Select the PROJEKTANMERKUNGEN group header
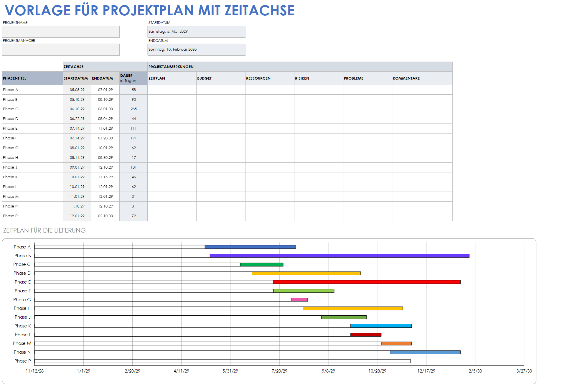The height and width of the screenshot is (392, 562). 300,67
